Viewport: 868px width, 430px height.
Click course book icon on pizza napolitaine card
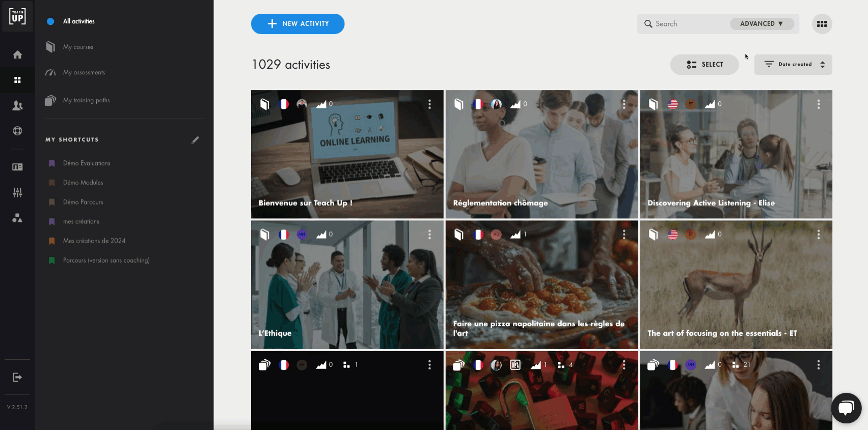(459, 234)
